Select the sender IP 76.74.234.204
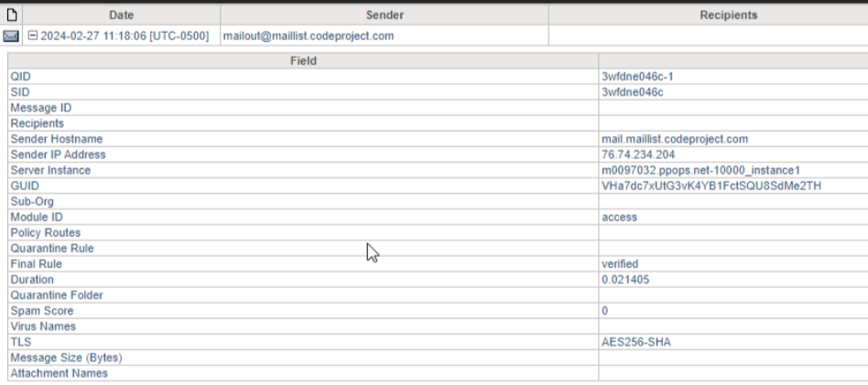868x385 pixels. (x=638, y=155)
